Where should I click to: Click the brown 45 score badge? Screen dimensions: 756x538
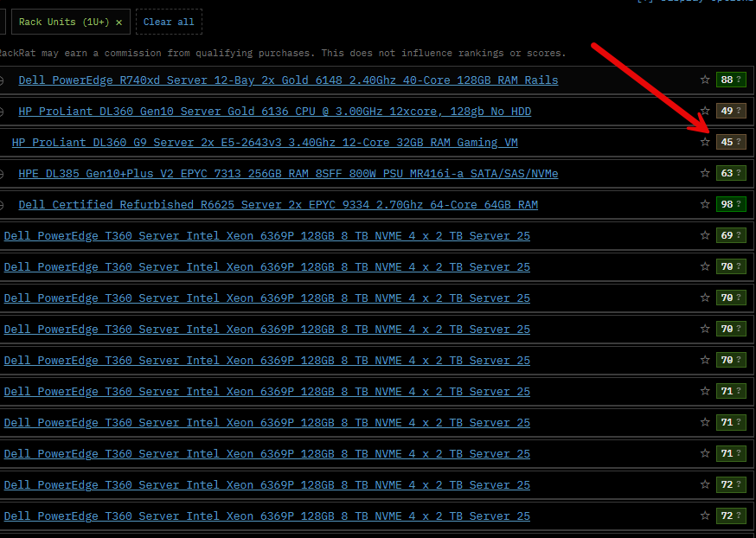(x=731, y=142)
